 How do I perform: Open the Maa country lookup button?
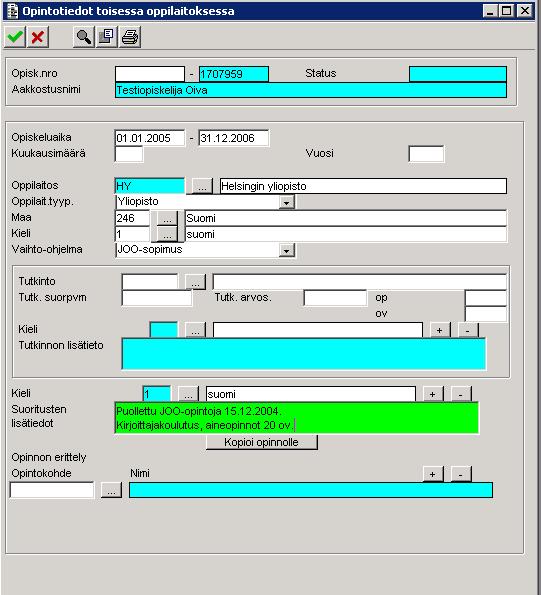[x=167, y=219]
